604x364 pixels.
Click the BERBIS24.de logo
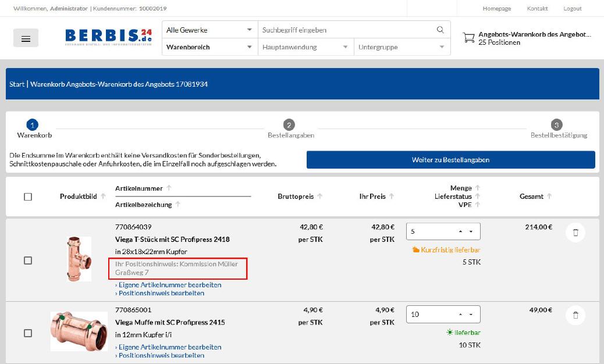(x=108, y=37)
